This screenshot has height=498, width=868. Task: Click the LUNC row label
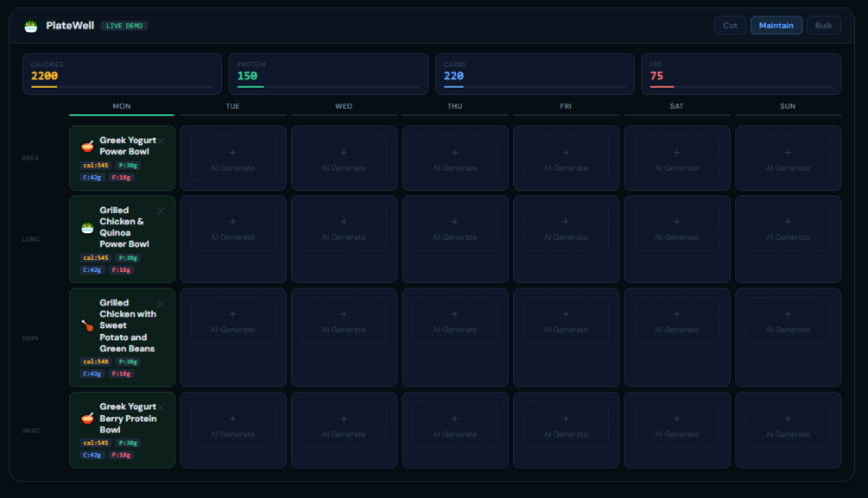[x=31, y=239]
